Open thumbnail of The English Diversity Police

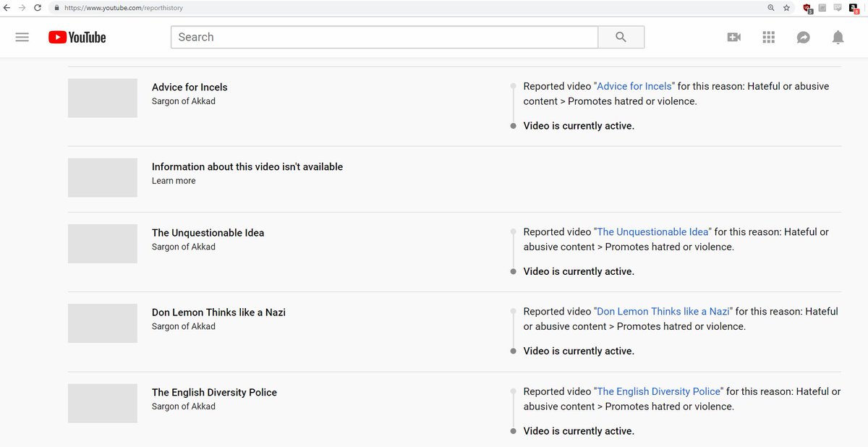click(x=103, y=404)
